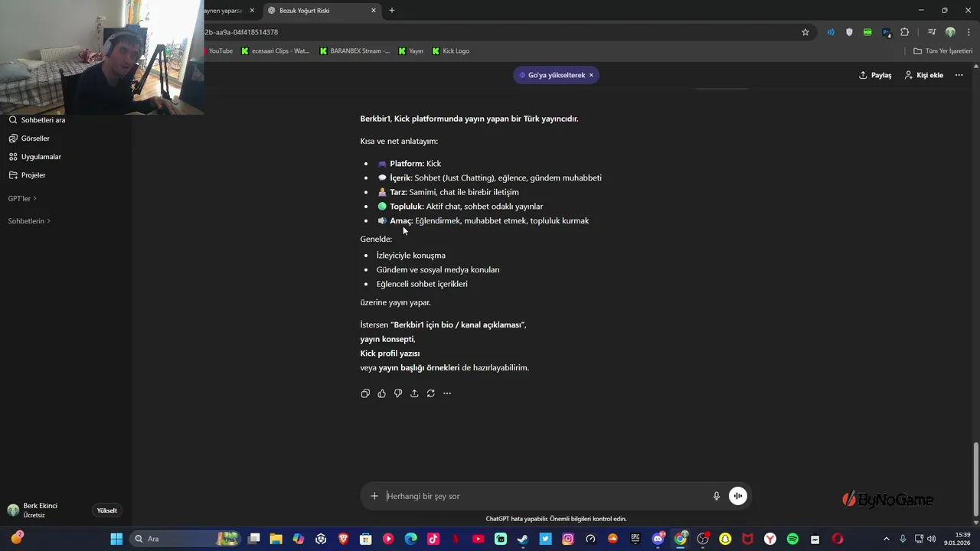Open Epic Games Launcher from the taskbar

pos(635,539)
